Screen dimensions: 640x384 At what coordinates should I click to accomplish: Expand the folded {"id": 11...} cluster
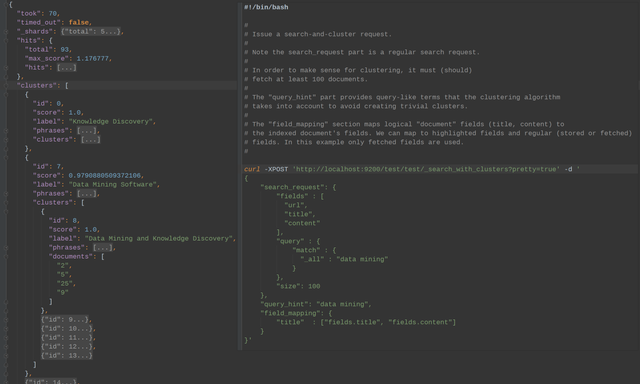(67, 337)
